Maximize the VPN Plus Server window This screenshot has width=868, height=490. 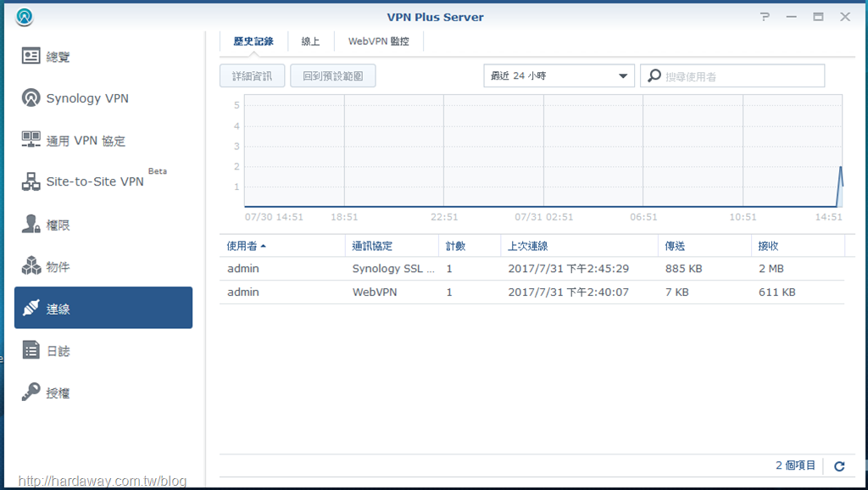(x=818, y=17)
